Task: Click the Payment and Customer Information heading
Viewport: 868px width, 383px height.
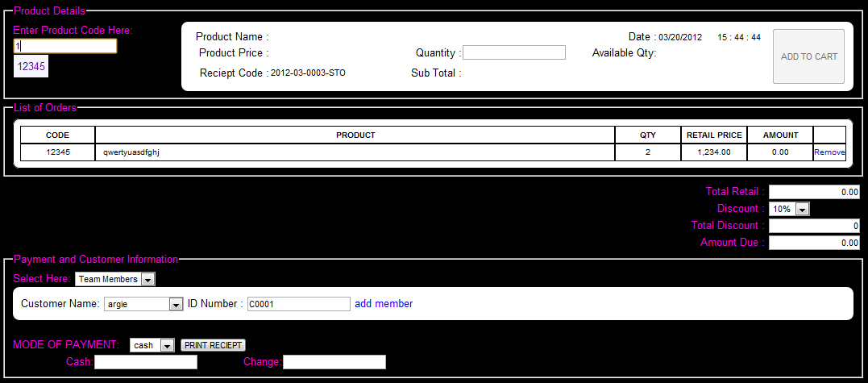Action: [96, 259]
